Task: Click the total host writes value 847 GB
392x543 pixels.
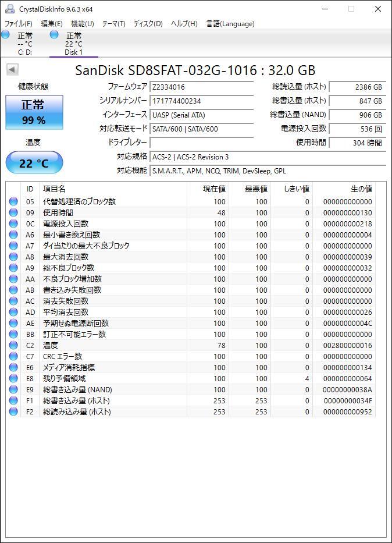Action: (x=358, y=101)
